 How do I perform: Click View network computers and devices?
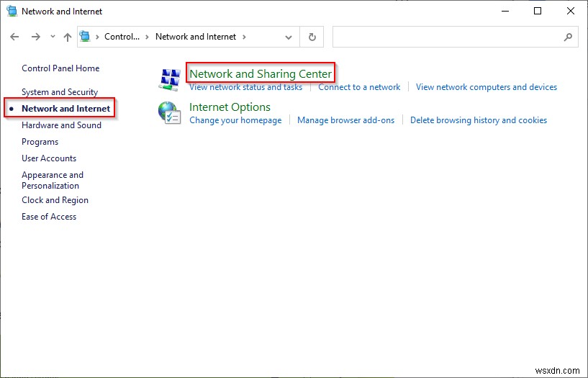pos(487,87)
